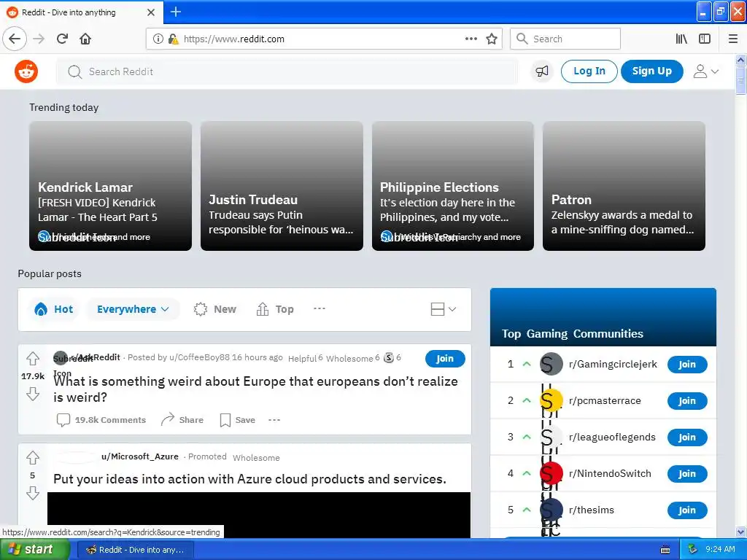Screen dimensions: 747x560
Task: Open the r/Gamingcirclejerk community icon
Action: [551, 365]
